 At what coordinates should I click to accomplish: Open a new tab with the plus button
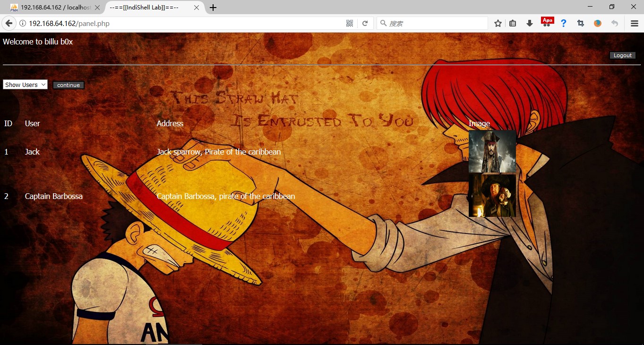tap(213, 8)
